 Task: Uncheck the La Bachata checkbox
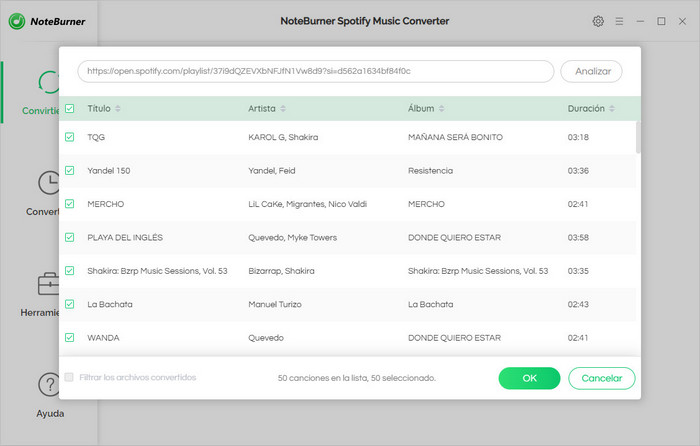point(70,304)
